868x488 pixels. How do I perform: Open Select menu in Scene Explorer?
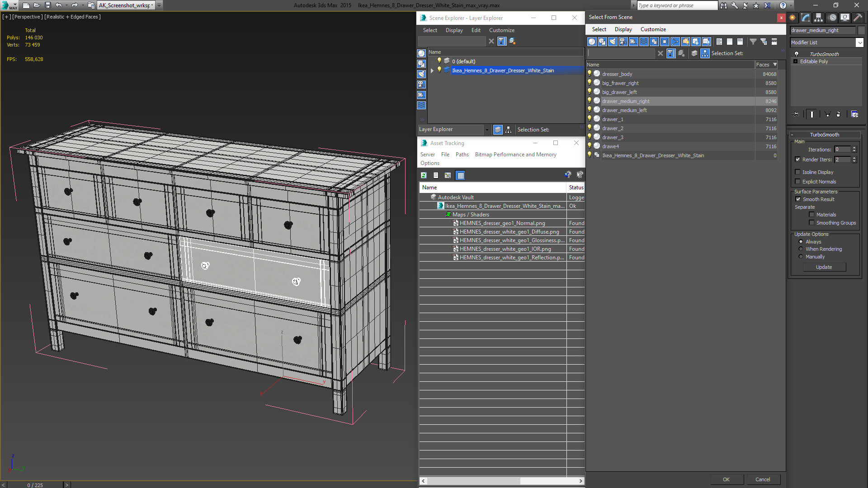click(430, 30)
